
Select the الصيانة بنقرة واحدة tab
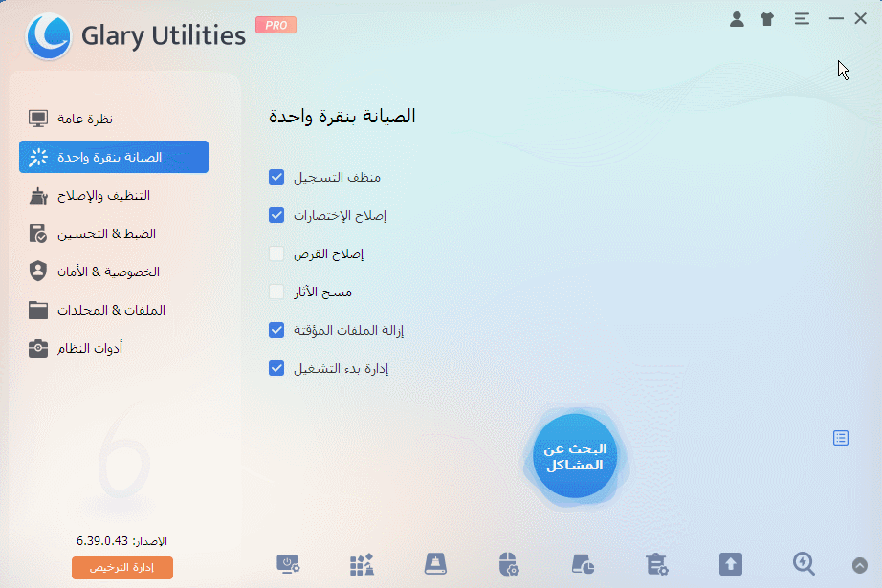[114, 157]
